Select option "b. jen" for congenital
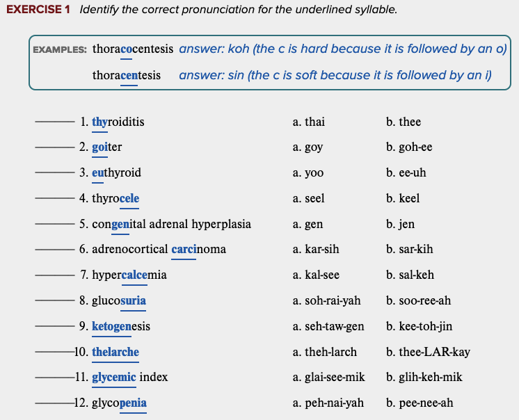The image size is (519, 420). [400, 224]
